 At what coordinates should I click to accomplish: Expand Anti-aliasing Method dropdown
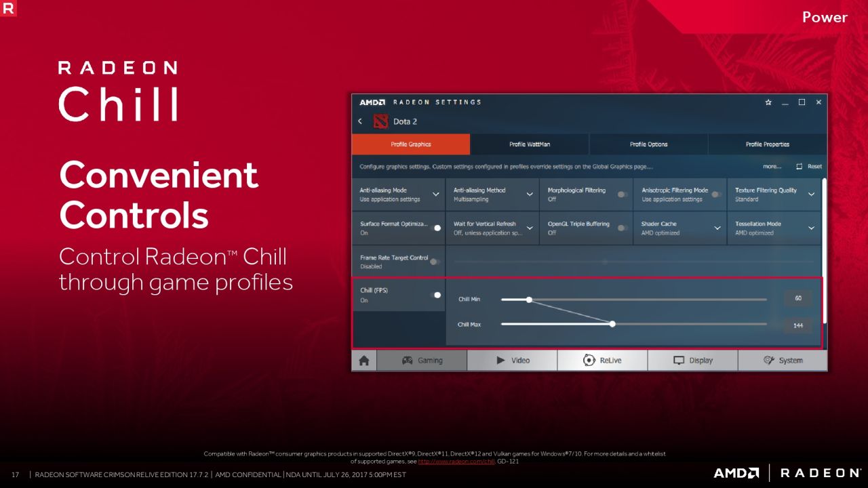(x=530, y=195)
